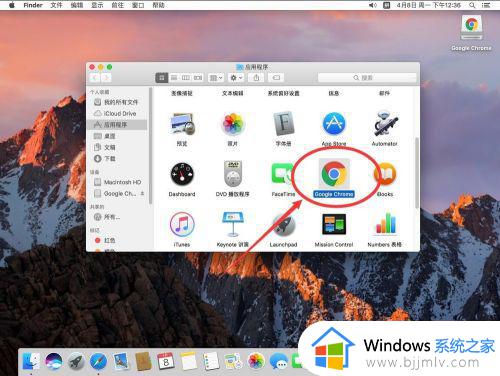Click the Edit Tags toolbar button
This screenshot has width=500, height=376.
(x=276, y=78)
